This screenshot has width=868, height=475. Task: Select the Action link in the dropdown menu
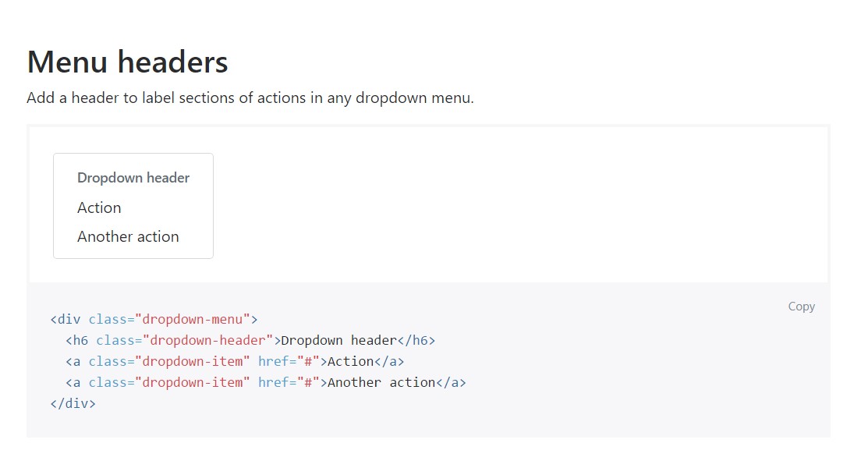tap(99, 207)
